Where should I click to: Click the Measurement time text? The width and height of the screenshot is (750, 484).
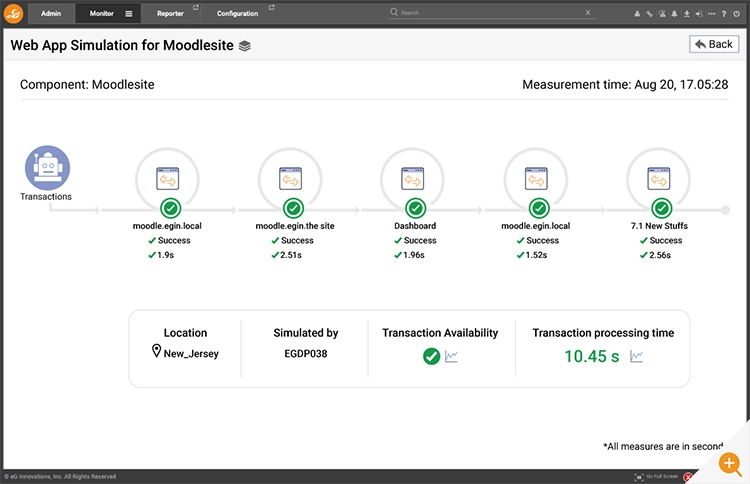coord(625,85)
